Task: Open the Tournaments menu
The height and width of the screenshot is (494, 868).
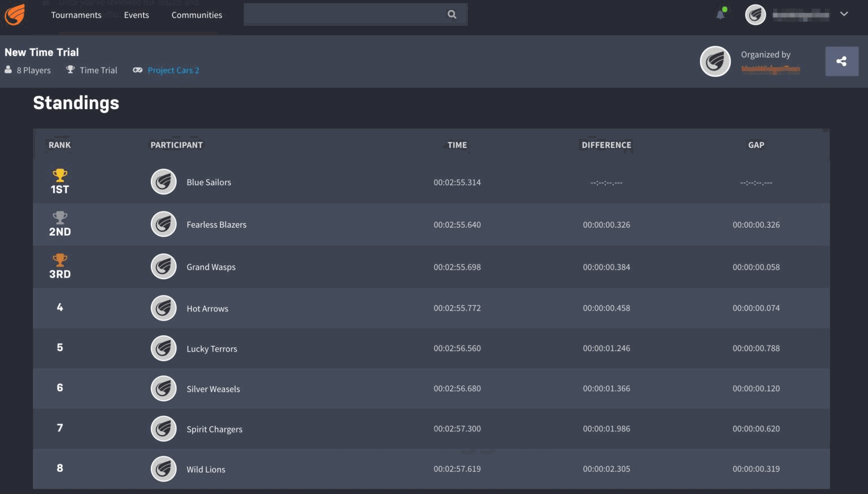Action: click(76, 15)
